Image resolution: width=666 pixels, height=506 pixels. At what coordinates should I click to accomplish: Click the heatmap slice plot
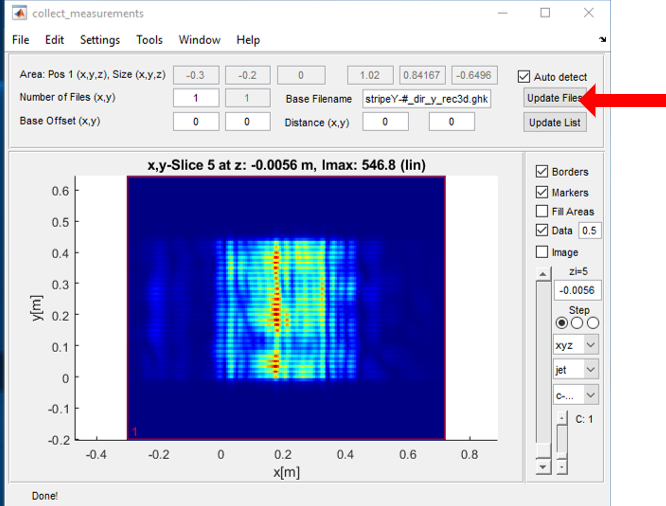(286, 308)
